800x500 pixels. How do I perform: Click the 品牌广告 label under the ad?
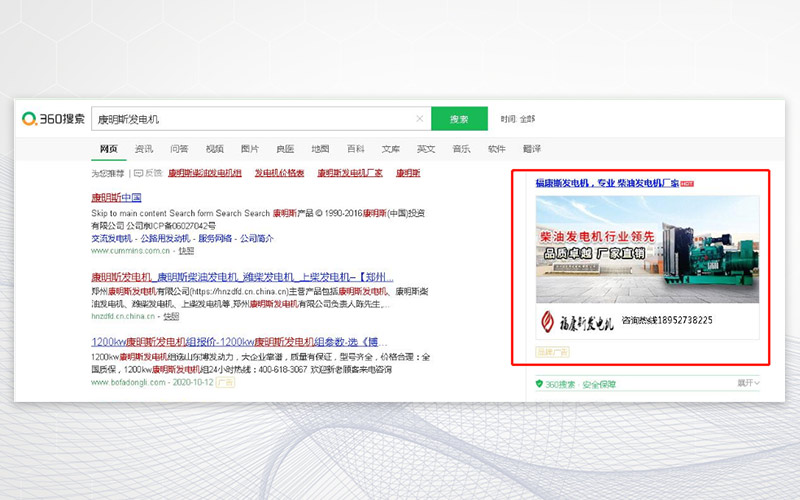tap(552, 352)
